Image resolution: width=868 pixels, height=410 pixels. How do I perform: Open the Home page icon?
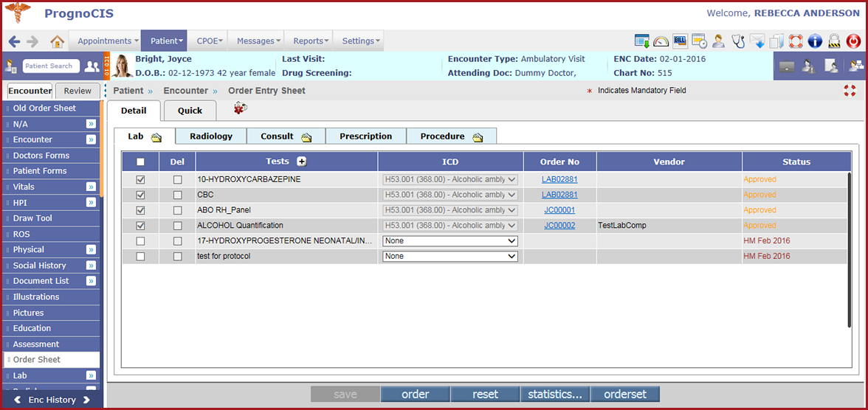57,41
